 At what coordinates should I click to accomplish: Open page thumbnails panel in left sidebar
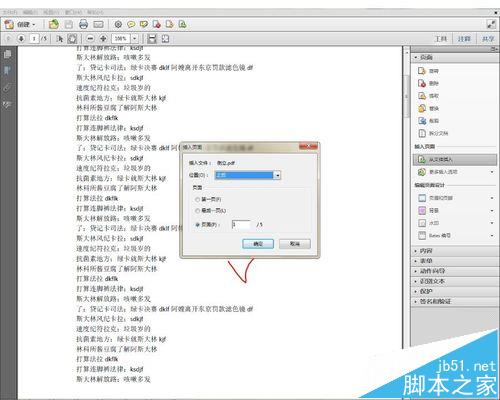click(x=7, y=54)
